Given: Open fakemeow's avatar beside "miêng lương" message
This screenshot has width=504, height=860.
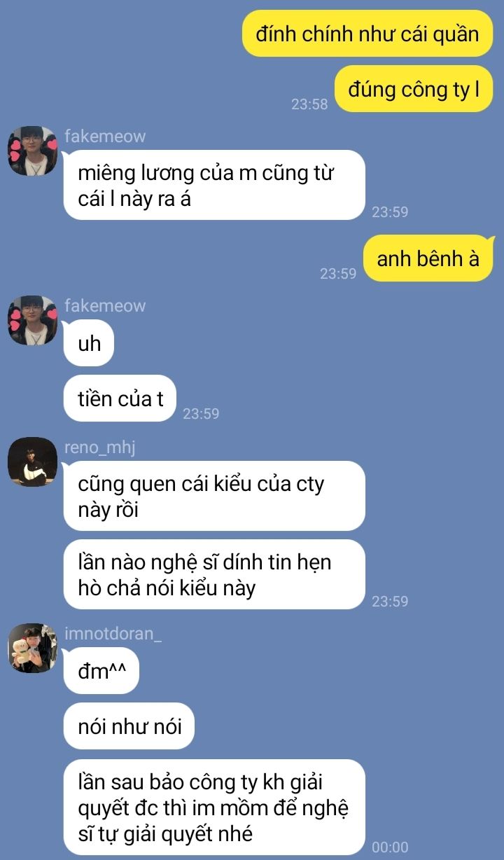Looking at the screenshot, I should click(x=32, y=151).
